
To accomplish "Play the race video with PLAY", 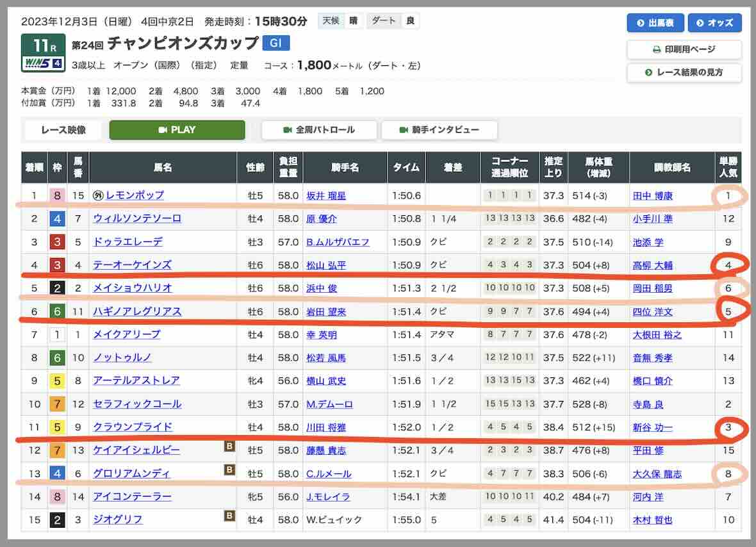I will pyautogui.click(x=177, y=129).
